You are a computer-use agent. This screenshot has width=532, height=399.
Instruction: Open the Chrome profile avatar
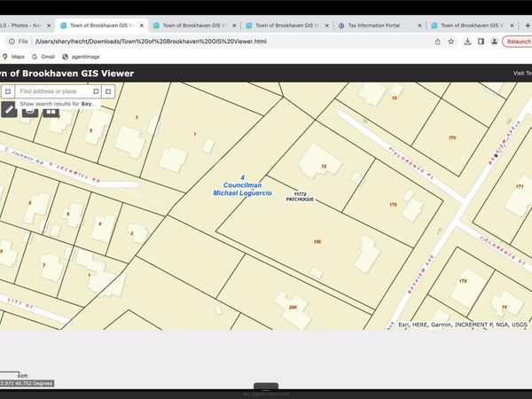click(493, 41)
